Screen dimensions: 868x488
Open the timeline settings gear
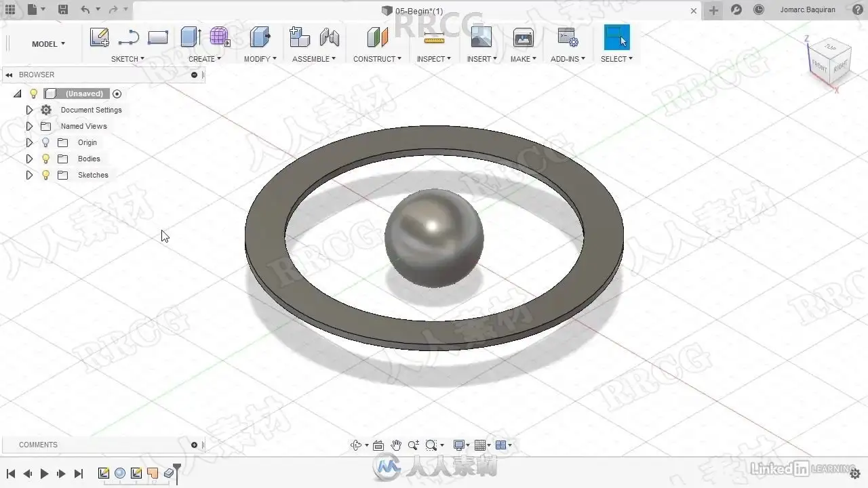click(855, 473)
